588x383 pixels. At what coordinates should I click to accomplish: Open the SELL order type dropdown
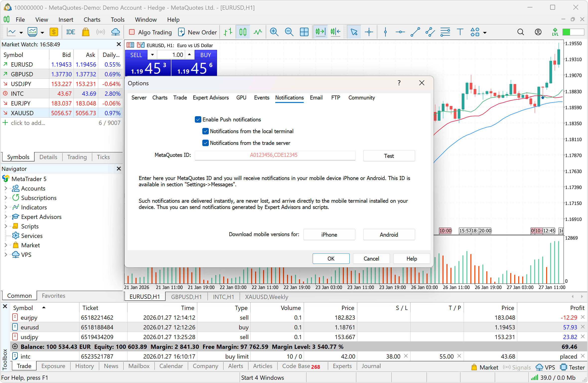coord(152,55)
